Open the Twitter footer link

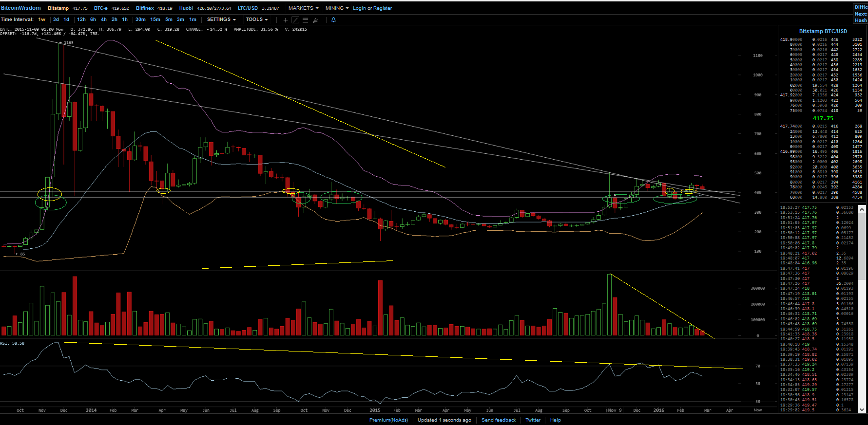[533, 420]
